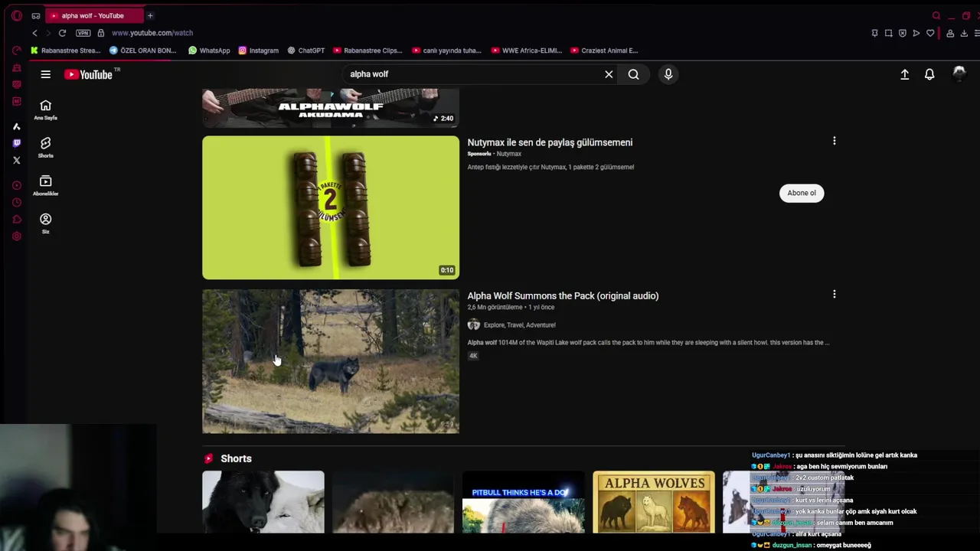Open history clock in Opera sidebar
The image size is (980, 551).
(x=17, y=203)
